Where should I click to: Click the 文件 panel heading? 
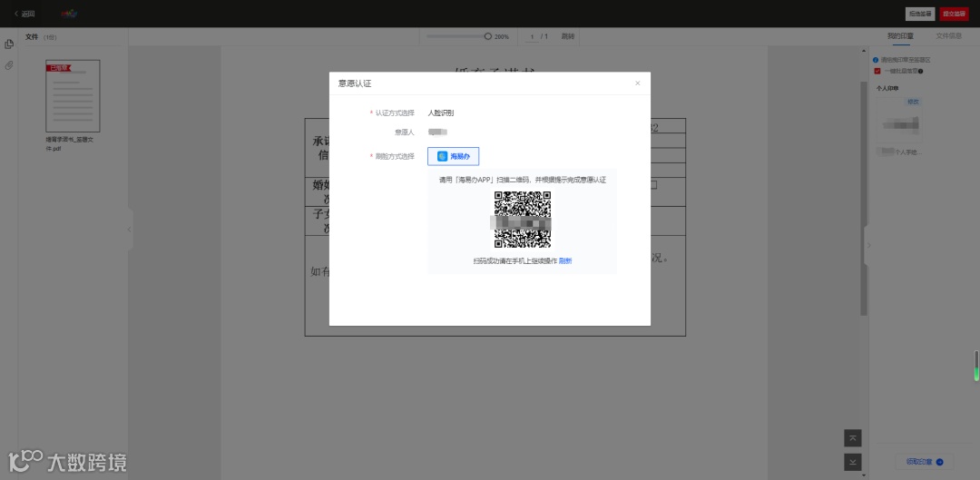32,37
